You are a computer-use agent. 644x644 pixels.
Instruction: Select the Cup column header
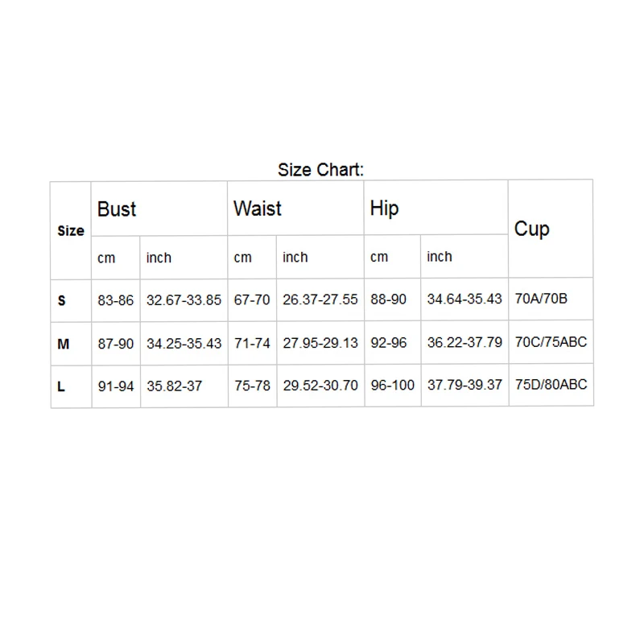click(x=532, y=229)
